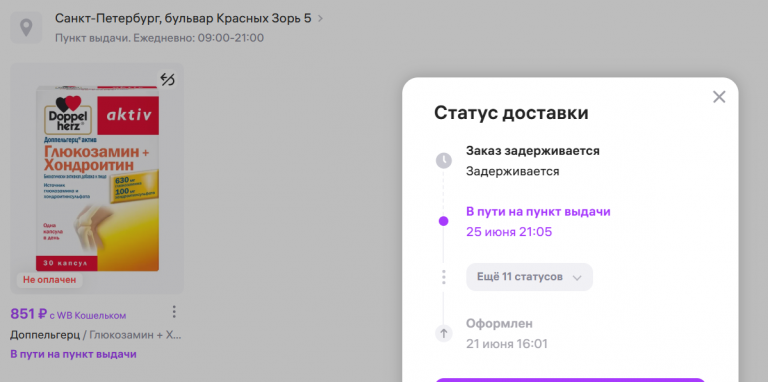Image resolution: width=768 pixels, height=382 pixels.
Task: Open the three-dot menu for the Doppelherz product
Action: 173,312
